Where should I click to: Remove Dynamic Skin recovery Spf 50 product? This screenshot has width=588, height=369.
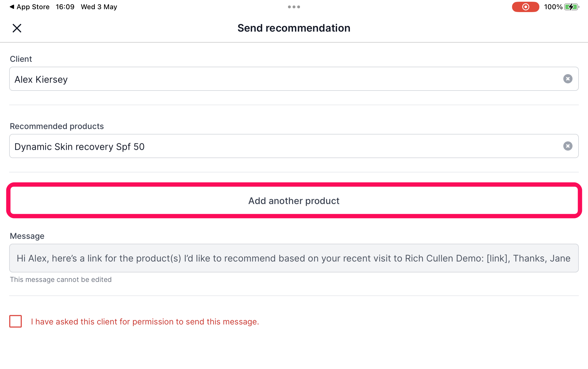[x=568, y=146]
